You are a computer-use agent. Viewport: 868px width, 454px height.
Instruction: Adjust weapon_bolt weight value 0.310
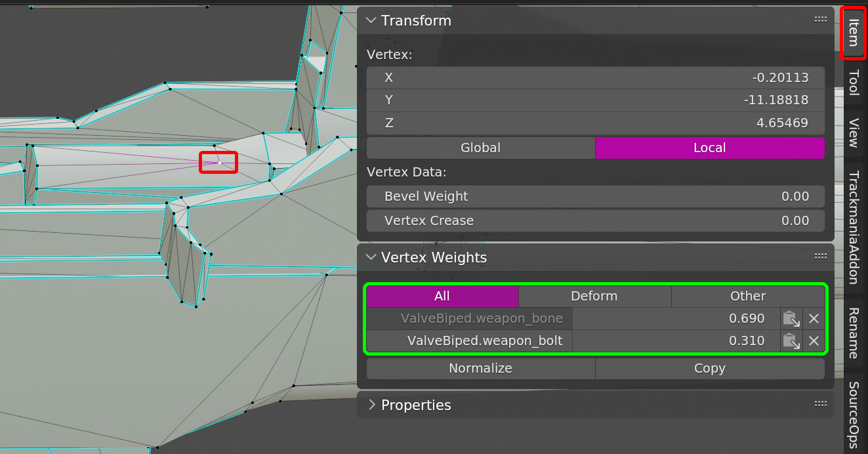676,340
